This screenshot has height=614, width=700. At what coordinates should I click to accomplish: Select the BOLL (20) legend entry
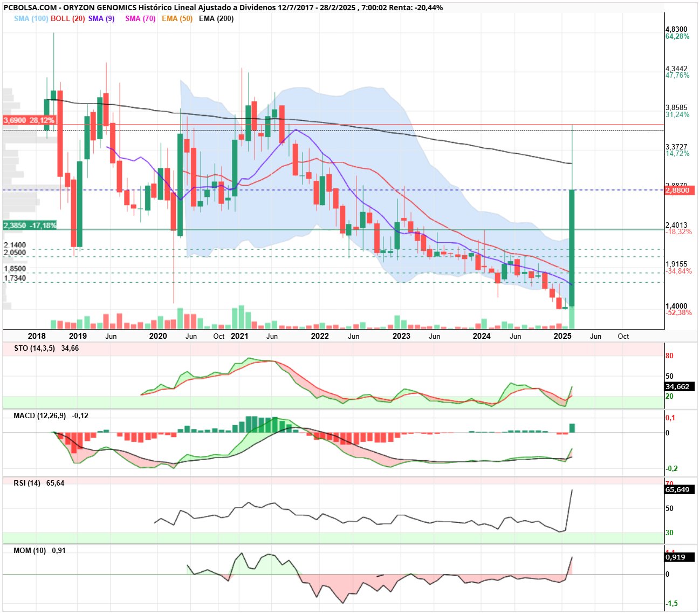point(68,18)
